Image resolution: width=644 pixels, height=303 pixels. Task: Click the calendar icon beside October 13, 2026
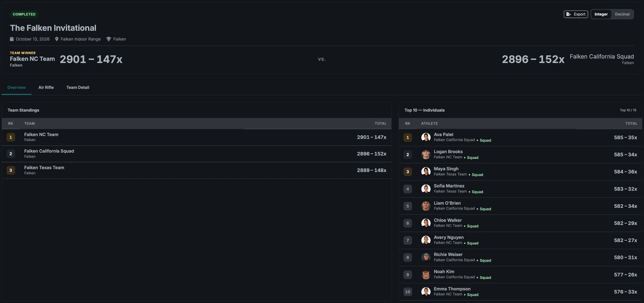pos(12,39)
